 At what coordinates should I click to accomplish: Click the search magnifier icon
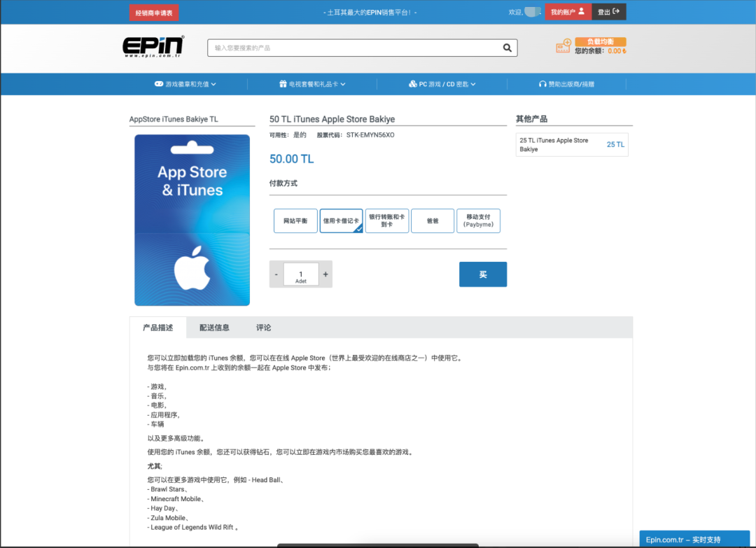point(507,48)
